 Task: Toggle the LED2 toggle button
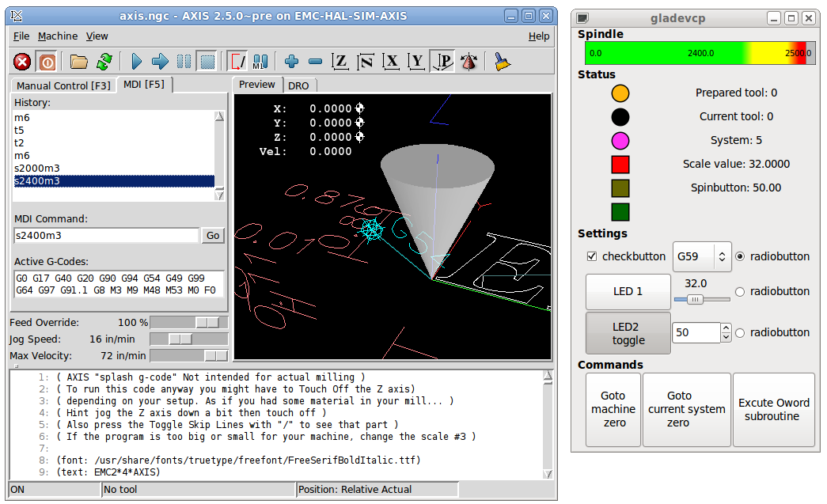click(628, 333)
